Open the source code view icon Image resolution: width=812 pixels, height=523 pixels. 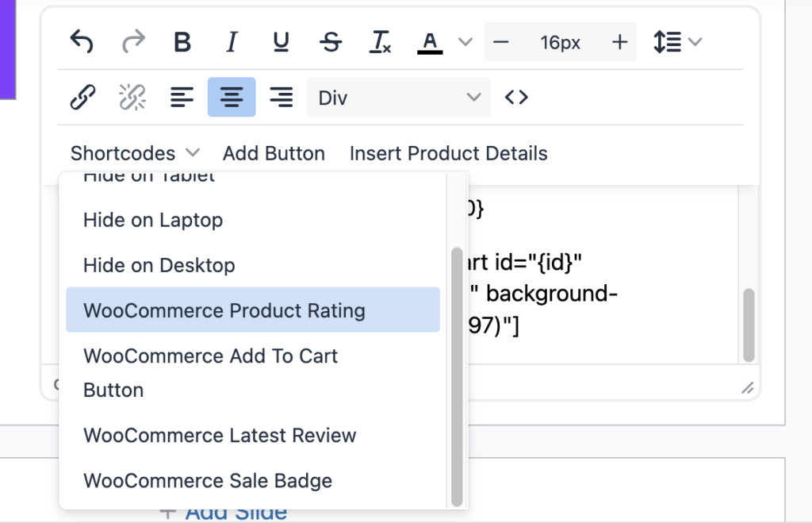(516, 97)
